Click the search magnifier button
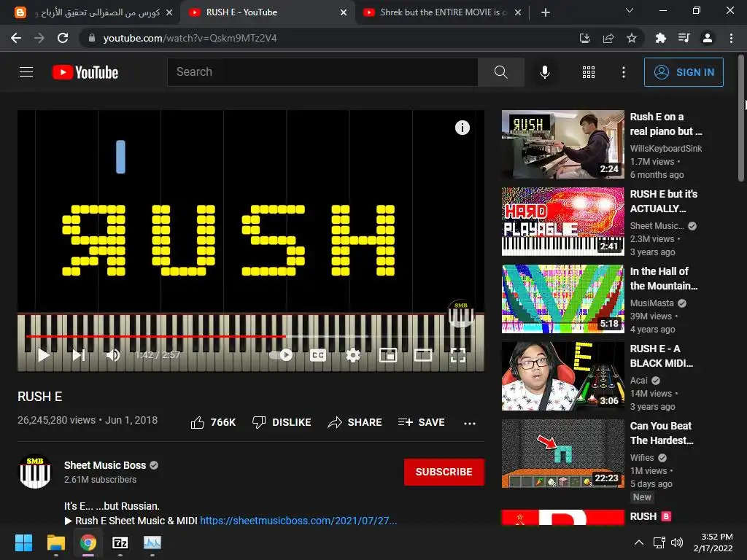This screenshot has width=747, height=560. coord(500,72)
